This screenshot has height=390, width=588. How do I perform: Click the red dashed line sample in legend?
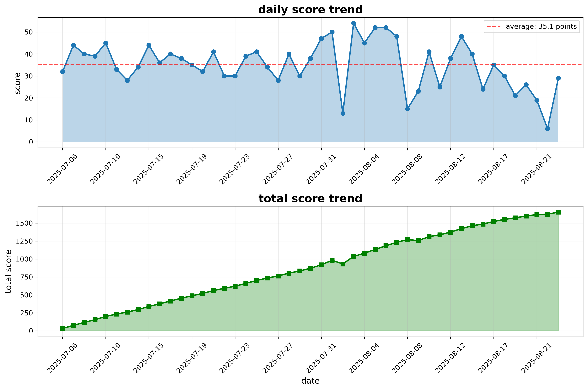pyautogui.click(x=494, y=27)
